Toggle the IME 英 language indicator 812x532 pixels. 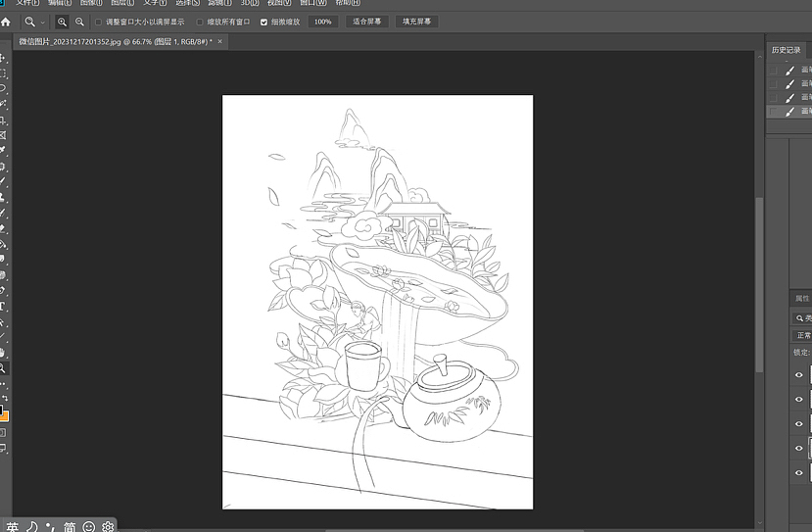click(13, 527)
